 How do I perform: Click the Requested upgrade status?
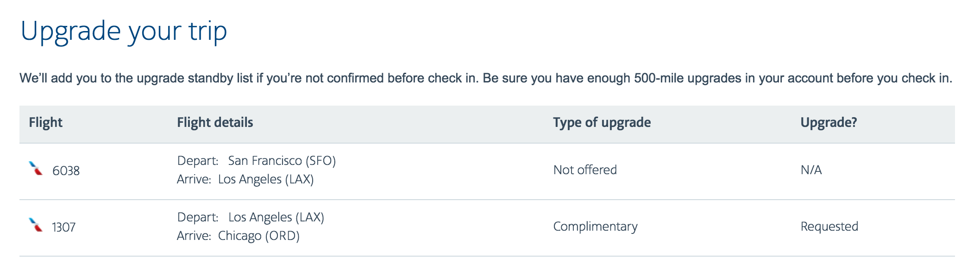click(829, 227)
